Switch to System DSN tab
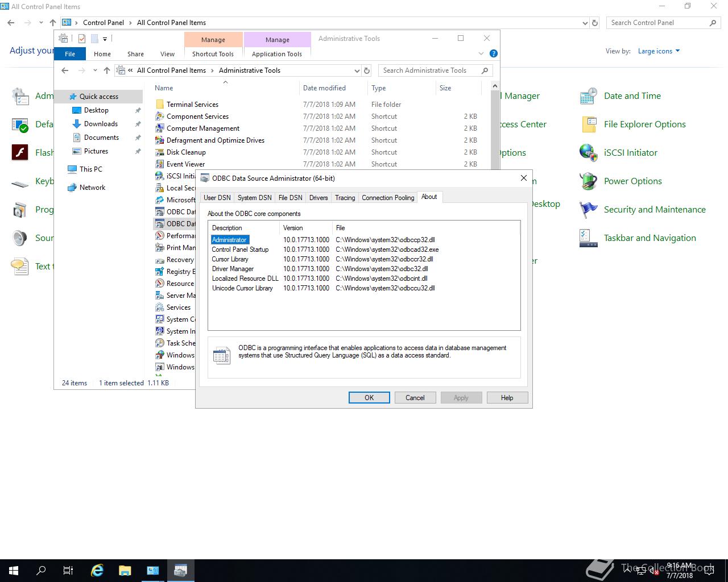Viewport: 728px width, 582px height. coord(254,198)
